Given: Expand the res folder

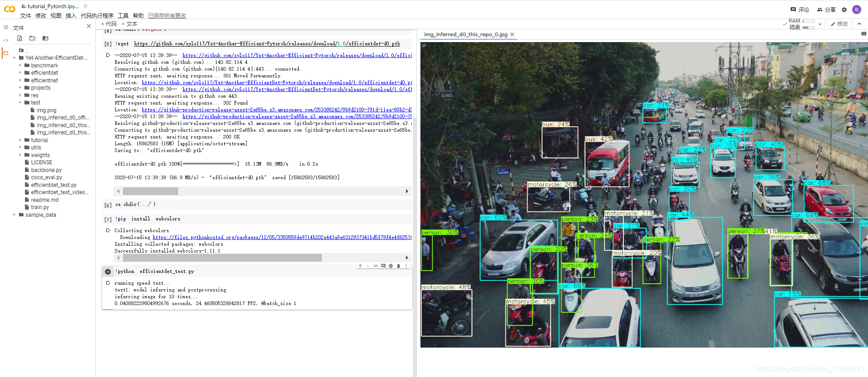Looking at the screenshot, I should tap(20, 95).
